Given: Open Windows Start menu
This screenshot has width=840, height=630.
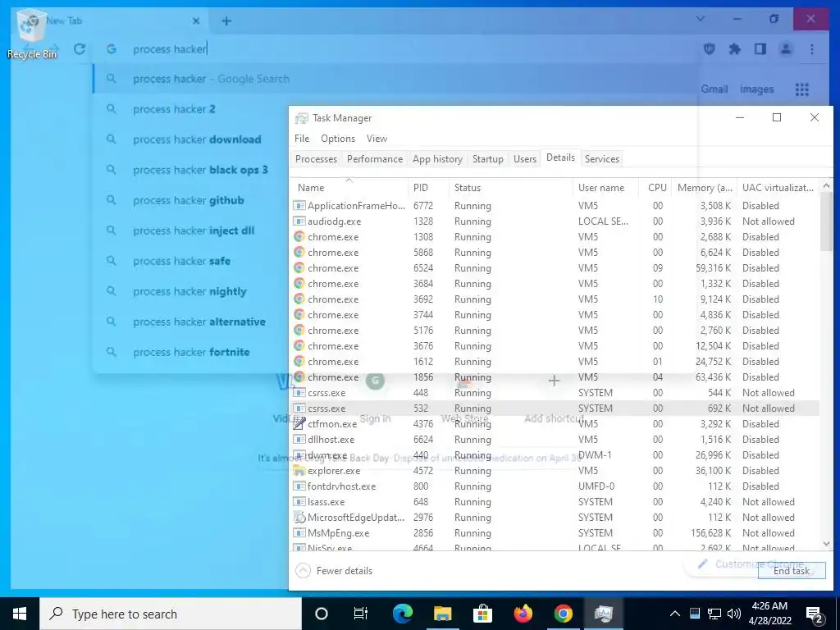Looking at the screenshot, I should pyautogui.click(x=20, y=614).
